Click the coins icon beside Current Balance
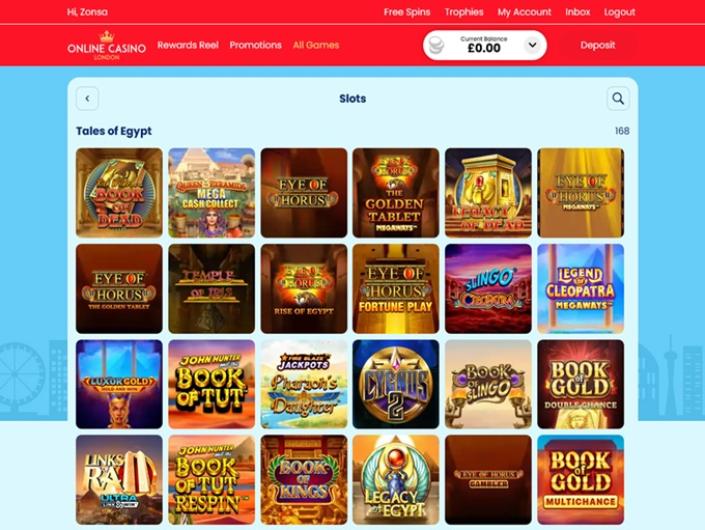The height and width of the screenshot is (530, 705). pyautogui.click(x=436, y=45)
